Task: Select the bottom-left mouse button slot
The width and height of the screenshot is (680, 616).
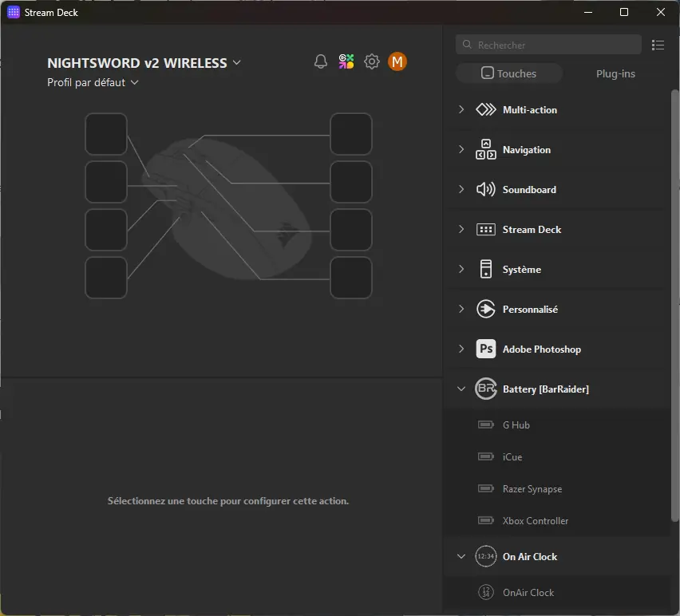Action: [106, 278]
